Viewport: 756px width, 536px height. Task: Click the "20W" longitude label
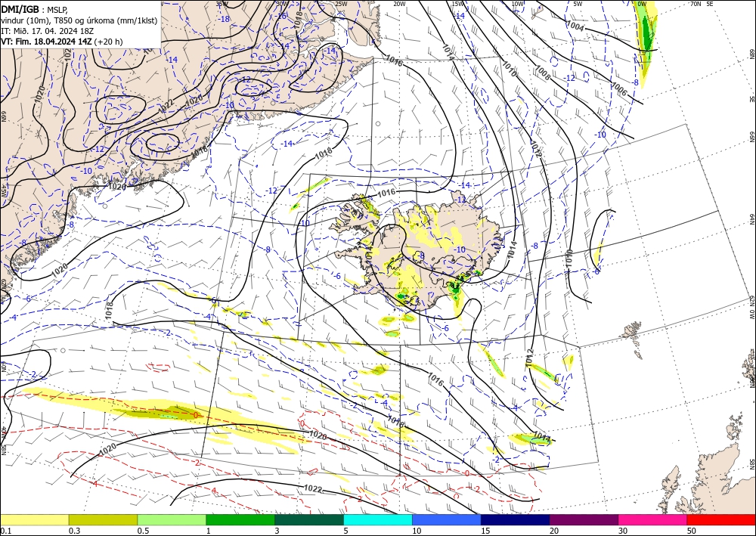tap(398, 4)
